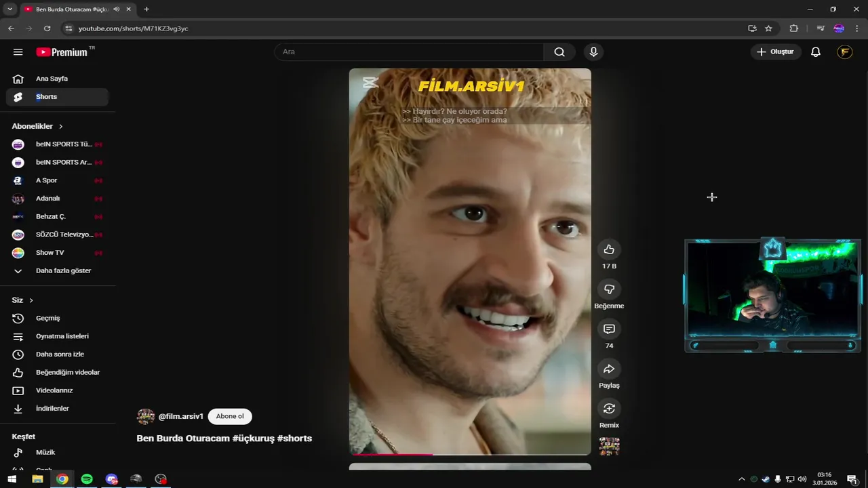Remix this short

pyautogui.click(x=609, y=409)
